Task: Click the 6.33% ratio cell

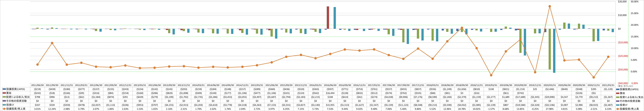Action: click(x=608, y=109)
